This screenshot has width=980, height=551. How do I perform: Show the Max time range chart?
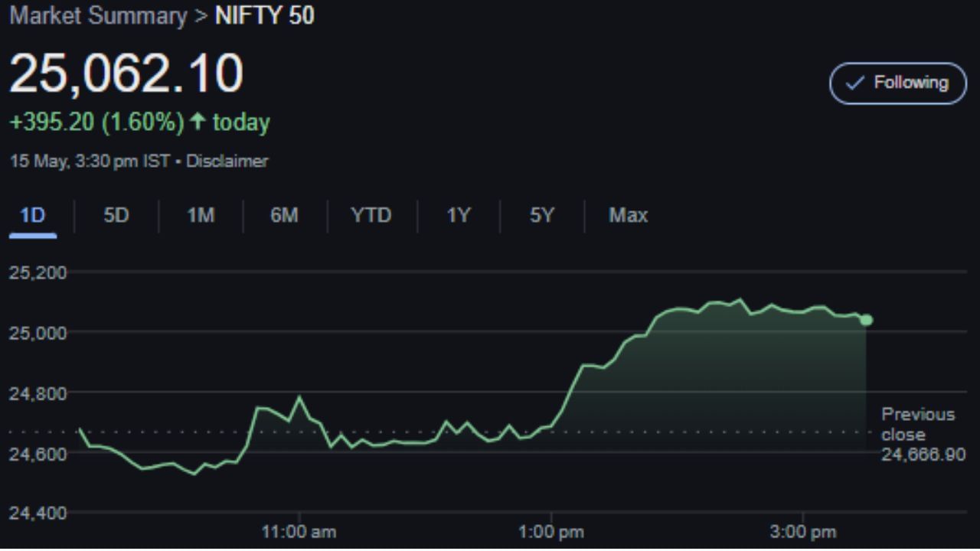tap(629, 216)
